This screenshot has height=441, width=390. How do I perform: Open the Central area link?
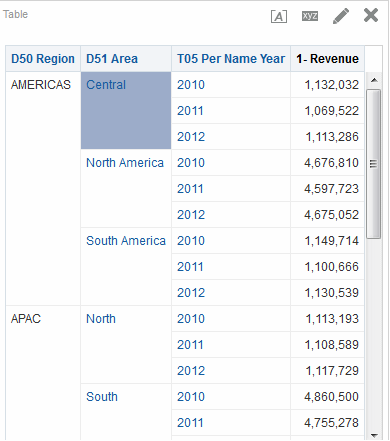(x=106, y=85)
